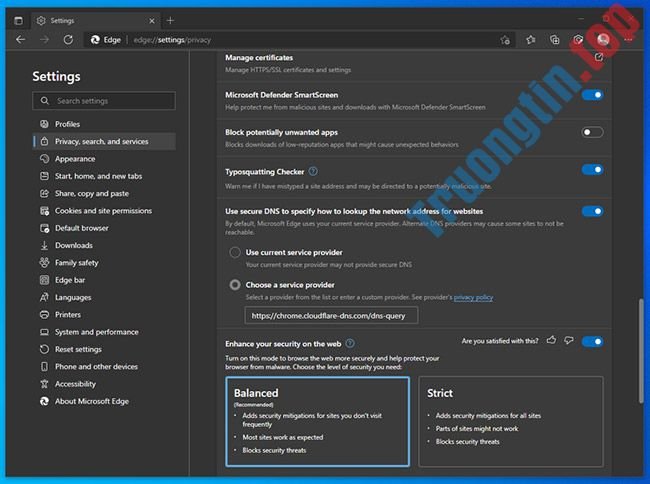Screen dimensions: 650x484
Task: Open Printers settings
Action: point(104,315)
